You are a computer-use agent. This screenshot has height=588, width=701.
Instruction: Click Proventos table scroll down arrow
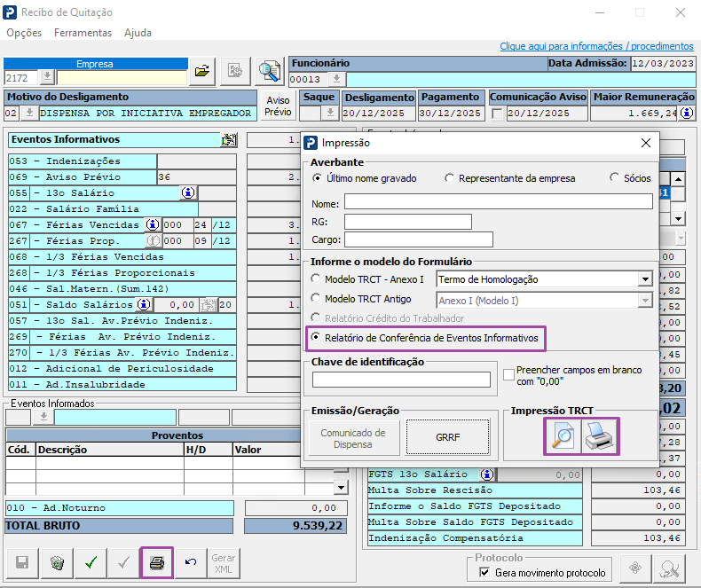(x=341, y=487)
